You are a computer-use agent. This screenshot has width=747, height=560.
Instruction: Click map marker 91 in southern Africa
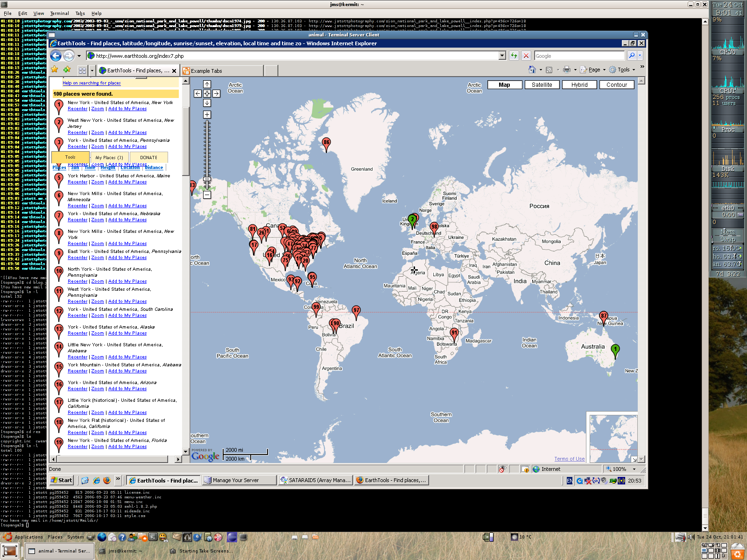click(454, 334)
